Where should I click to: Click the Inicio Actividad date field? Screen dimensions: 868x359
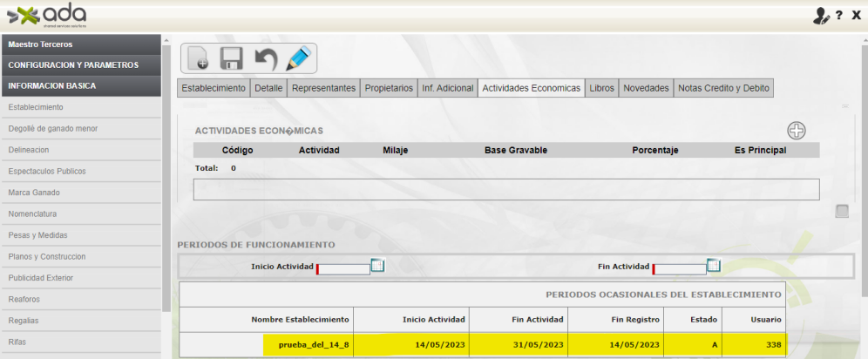click(x=343, y=268)
